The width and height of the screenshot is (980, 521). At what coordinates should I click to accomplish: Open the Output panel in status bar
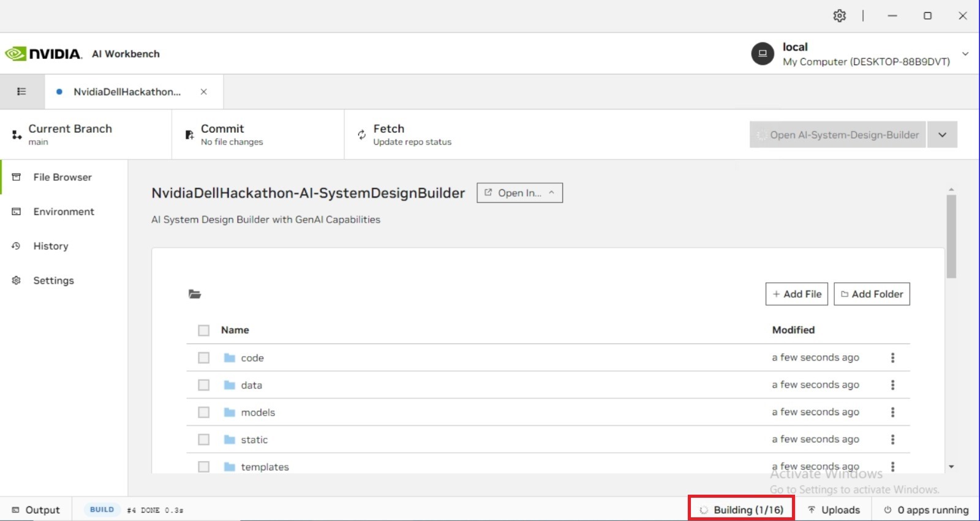(x=36, y=510)
